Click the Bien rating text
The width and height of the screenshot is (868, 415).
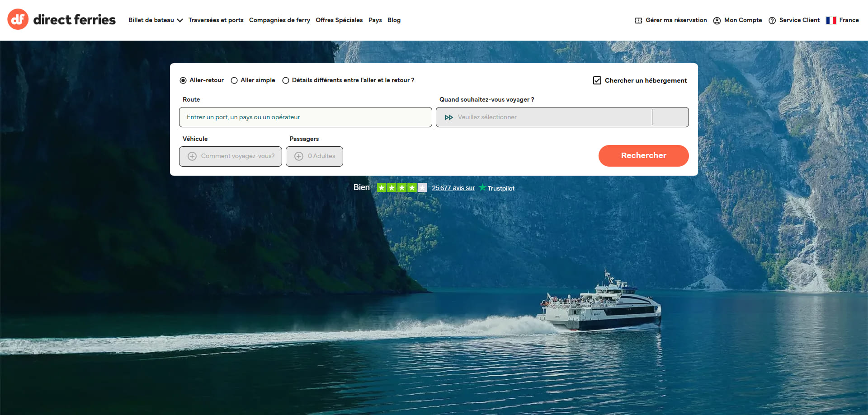pos(362,187)
